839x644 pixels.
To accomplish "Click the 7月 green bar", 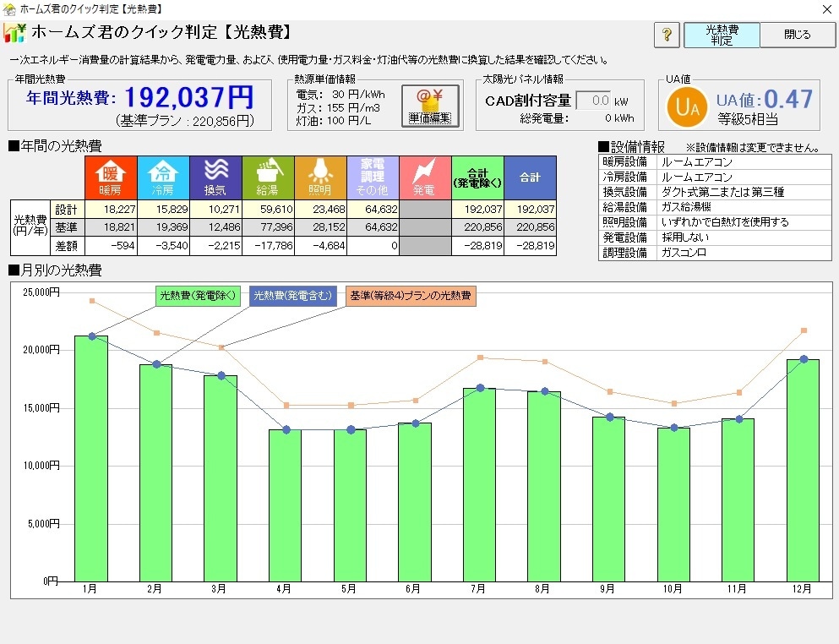I will (479, 485).
